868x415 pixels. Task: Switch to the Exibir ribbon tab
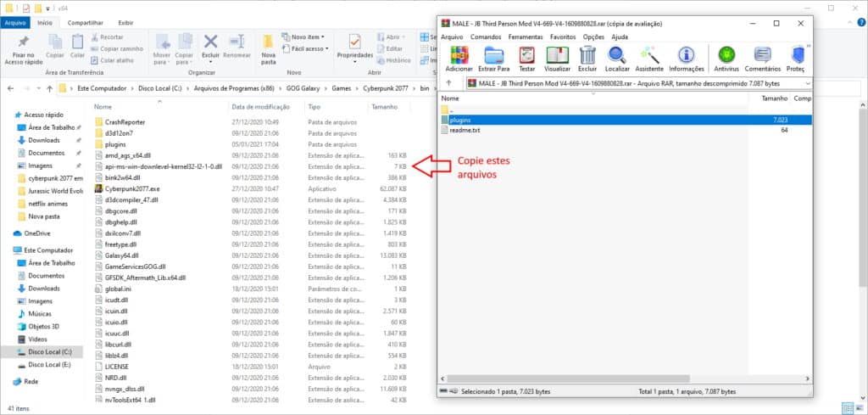pyautogui.click(x=125, y=23)
